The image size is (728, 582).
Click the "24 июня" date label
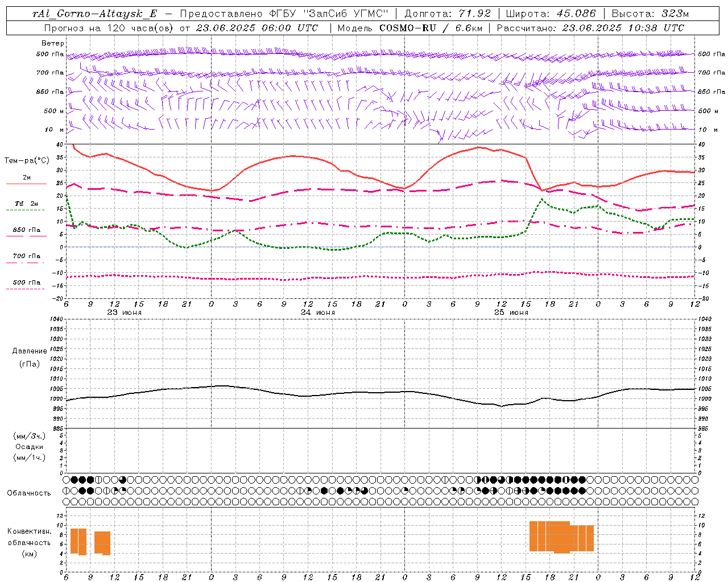(318, 313)
